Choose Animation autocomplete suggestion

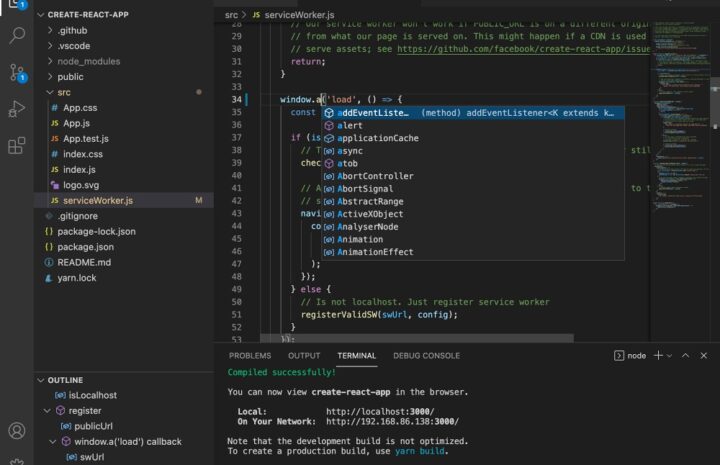click(x=472, y=239)
